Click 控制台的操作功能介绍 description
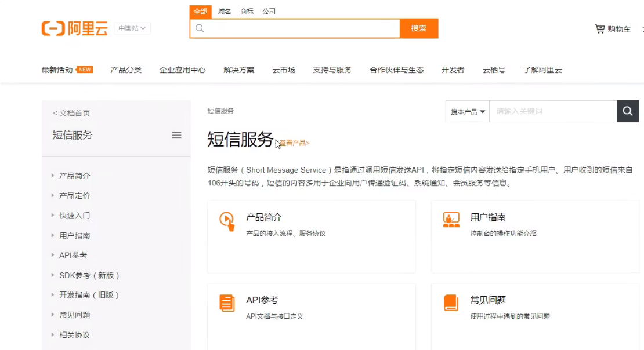Screen dimensions: 644x350 click(503, 234)
